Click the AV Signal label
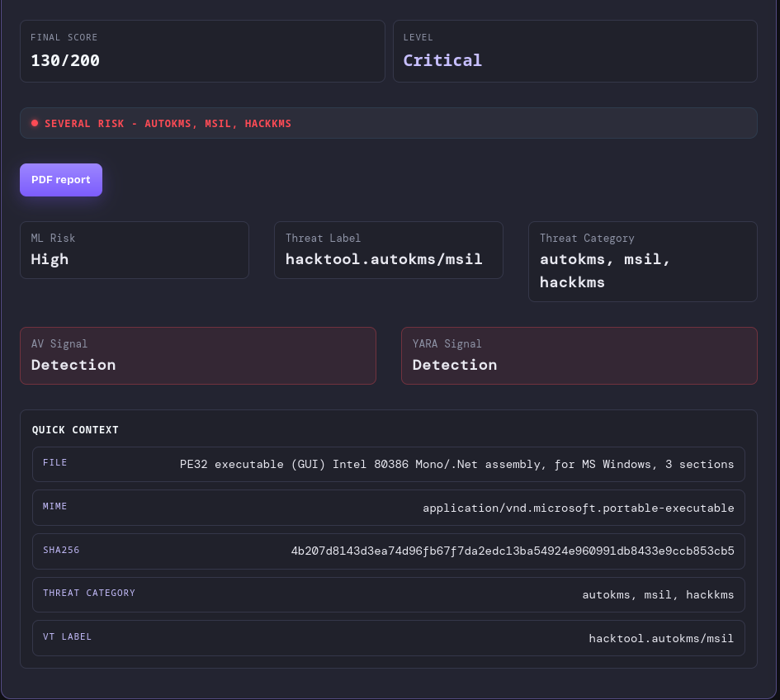 pyautogui.click(x=59, y=343)
